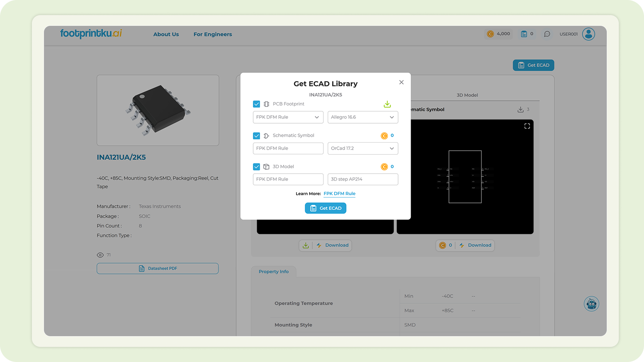
Task: Click the coin icon in 3D Model row
Action: point(384,167)
